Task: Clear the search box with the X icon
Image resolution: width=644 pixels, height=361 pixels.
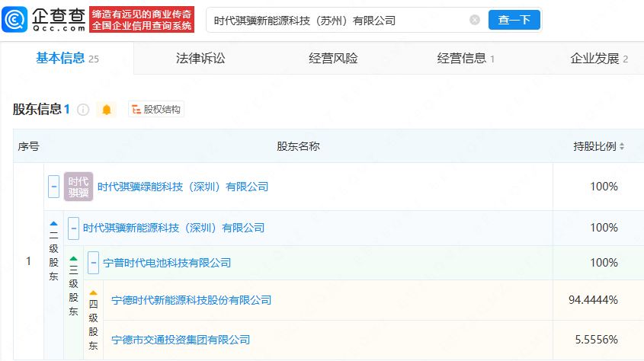Action: [475, 21]
